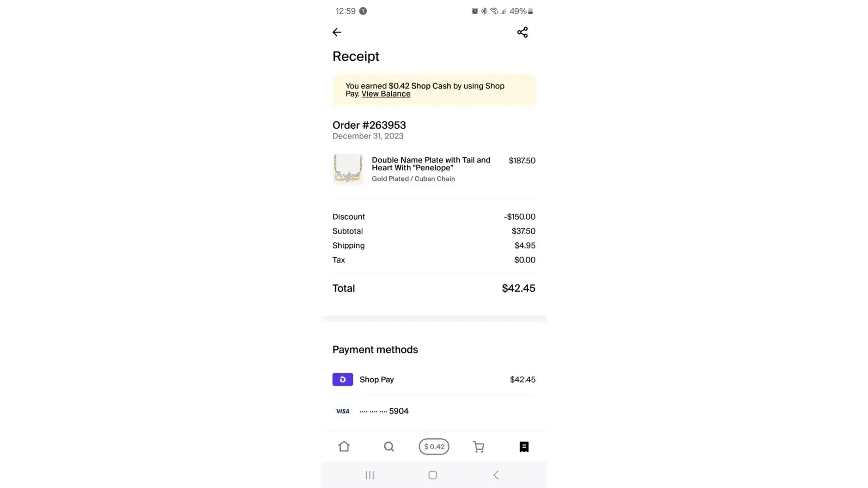This screenshot has width=868, height=488.
Task: Select the Shop Pay payment row
Action: click(434, 380)
